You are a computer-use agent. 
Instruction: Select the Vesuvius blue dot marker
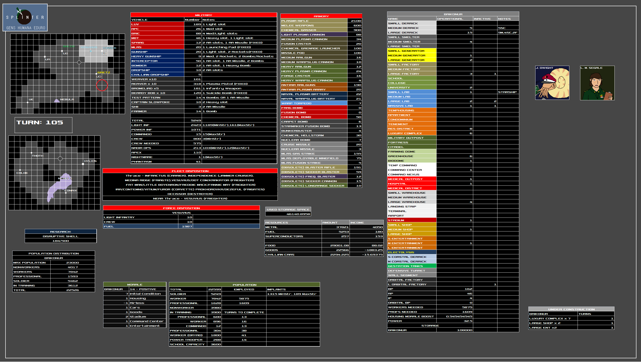tap(91, 51)
